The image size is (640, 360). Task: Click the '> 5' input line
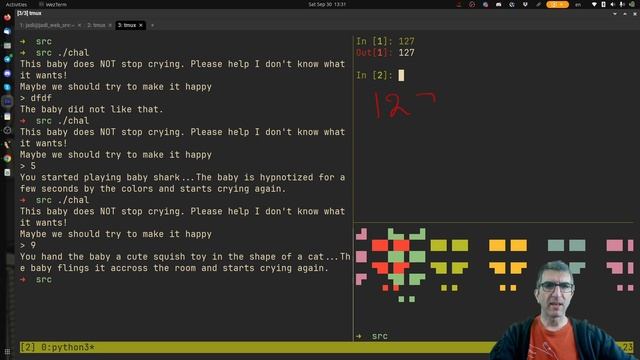(x=28, y=166)
